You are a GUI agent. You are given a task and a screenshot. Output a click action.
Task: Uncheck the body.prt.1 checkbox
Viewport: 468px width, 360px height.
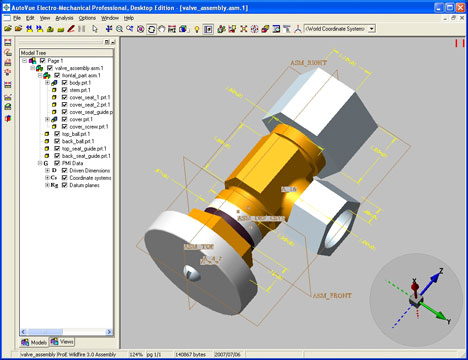point(65,83)
